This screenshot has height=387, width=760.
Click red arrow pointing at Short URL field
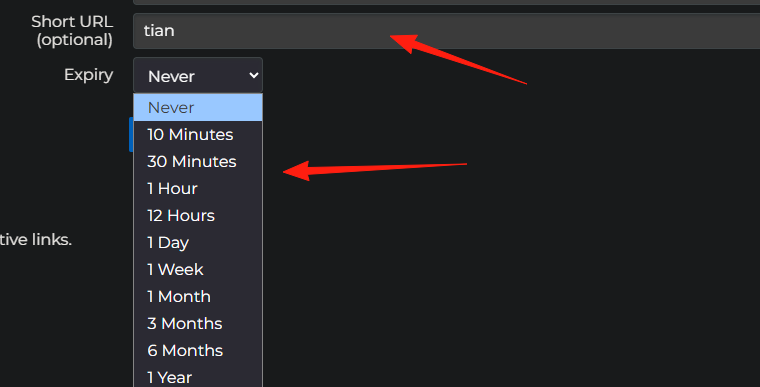[458, 59]
